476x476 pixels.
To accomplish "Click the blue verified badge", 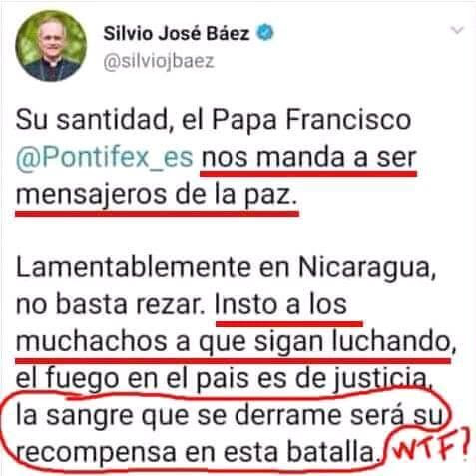I will pos(265,33).
